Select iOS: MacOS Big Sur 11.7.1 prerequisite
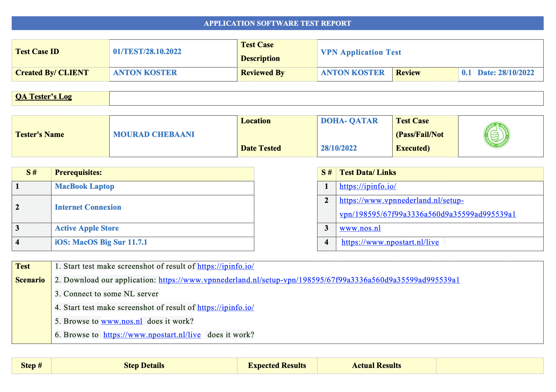Screen dimensions: 556x392 pos(101,242)
